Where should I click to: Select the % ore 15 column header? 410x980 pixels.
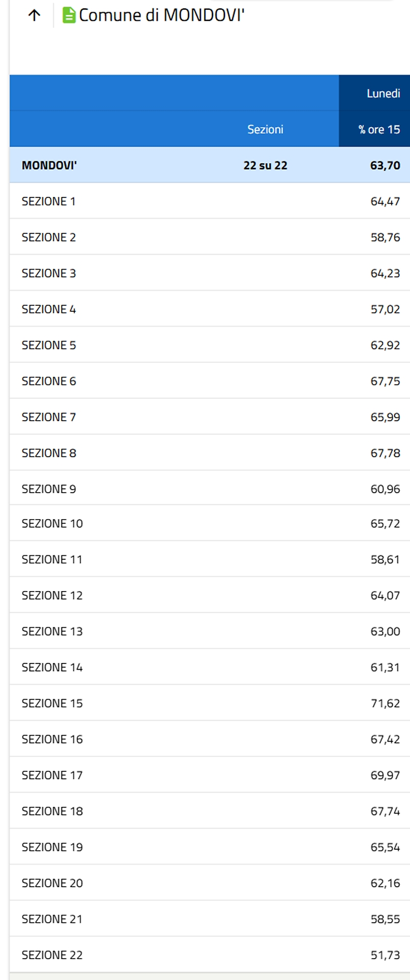379,129
